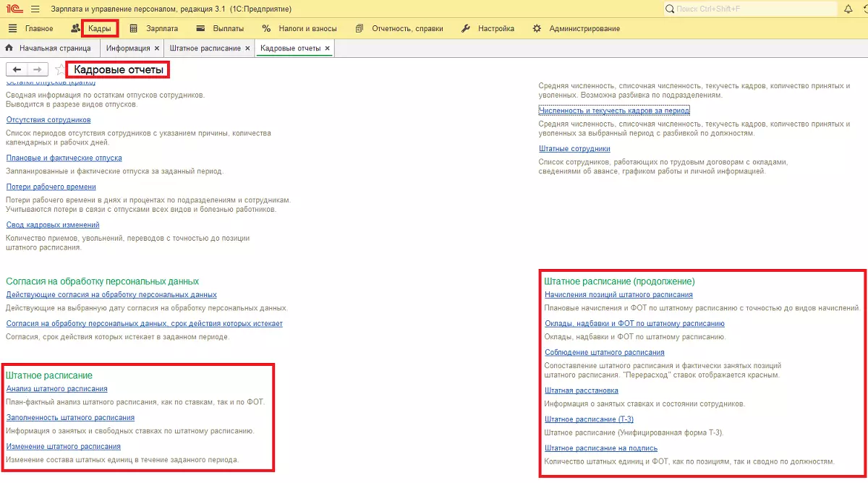Open Свод кадровых изменений report

click(53, 225)
